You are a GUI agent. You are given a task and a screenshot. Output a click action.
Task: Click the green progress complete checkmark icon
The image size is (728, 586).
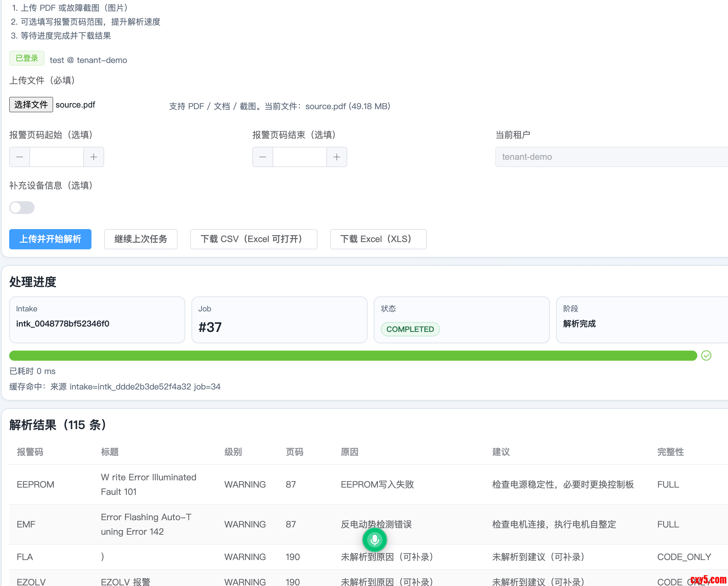[x=706, y=355]
